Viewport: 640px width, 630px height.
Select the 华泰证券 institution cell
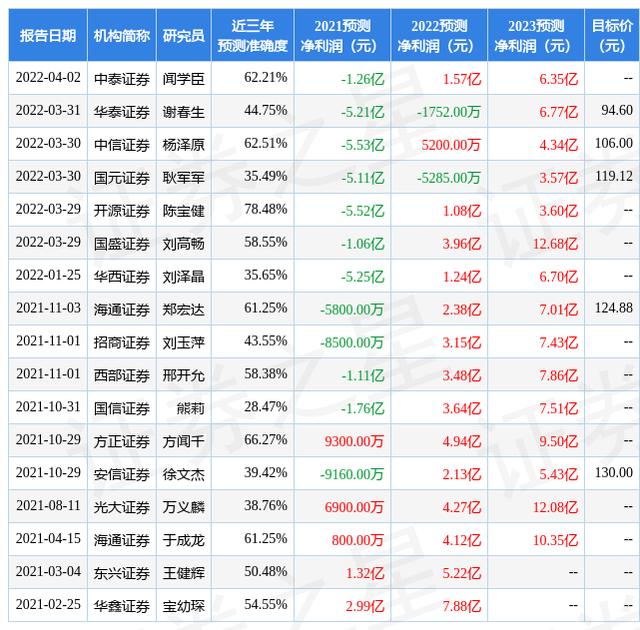122,112
